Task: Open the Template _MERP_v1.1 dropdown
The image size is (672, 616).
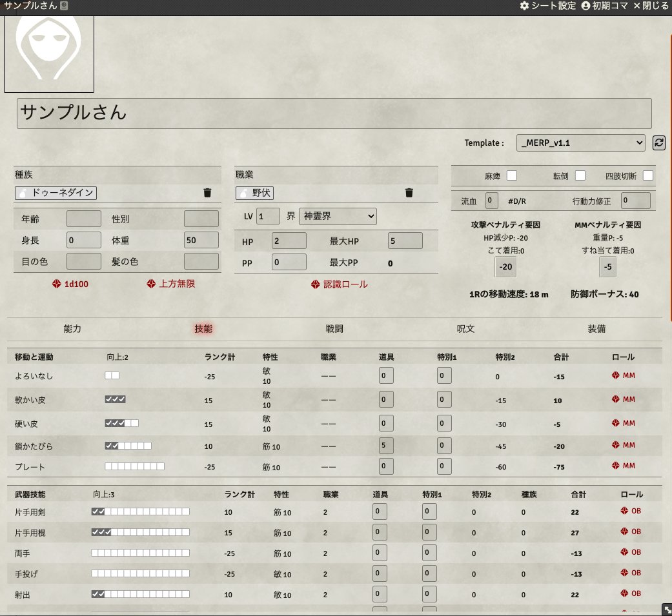Action: (581, 143)
